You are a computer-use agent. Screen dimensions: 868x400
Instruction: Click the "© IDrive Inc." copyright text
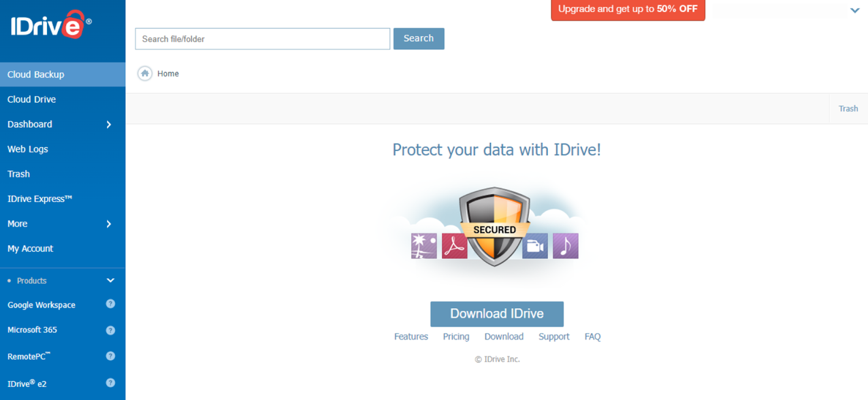tap(497, 359)
